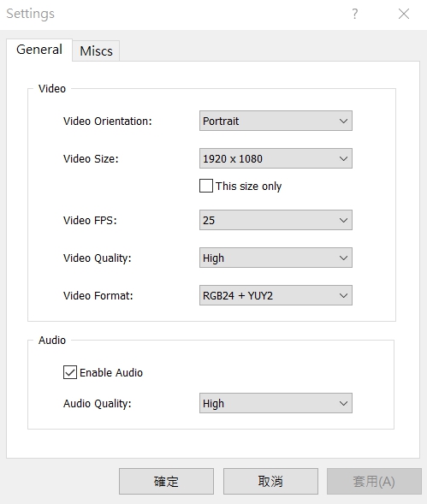427x504 pixels.
Task: Click the chevron beside 1920 x 1080
Action: click(343, 159)
